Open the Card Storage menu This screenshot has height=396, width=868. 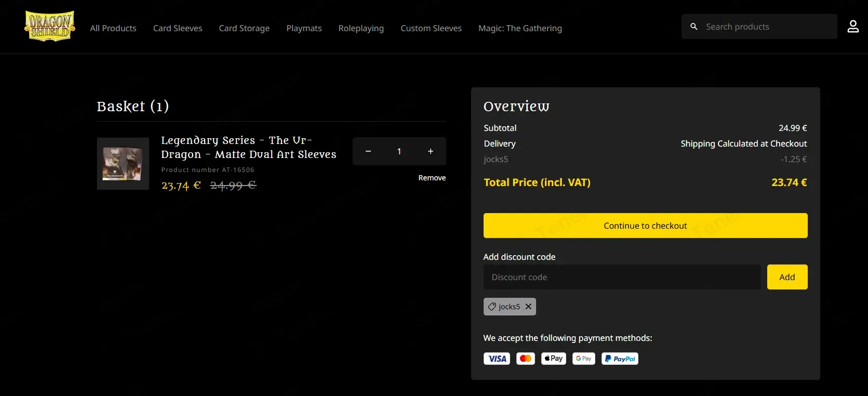pyautogui.click(x=244, y=28)
